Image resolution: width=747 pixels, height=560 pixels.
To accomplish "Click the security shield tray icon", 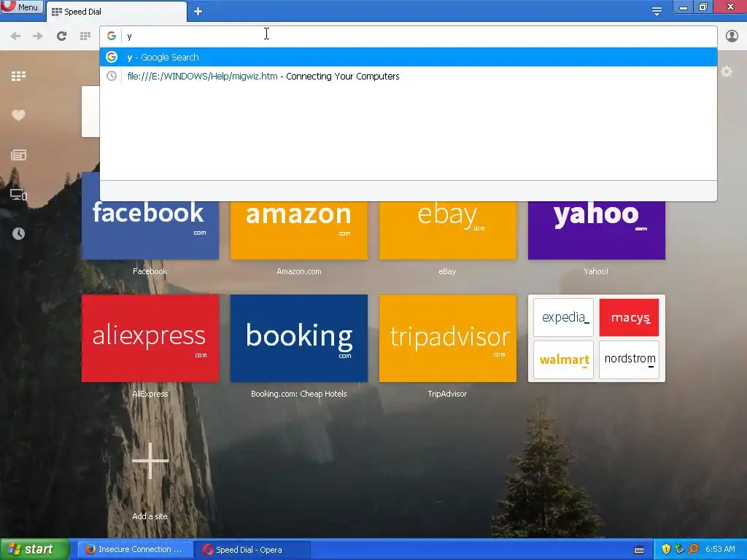I will tap(666, 549).
